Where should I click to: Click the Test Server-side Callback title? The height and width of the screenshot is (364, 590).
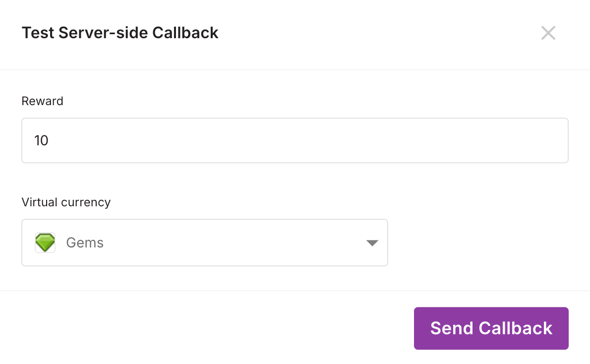tap(119, 33)
